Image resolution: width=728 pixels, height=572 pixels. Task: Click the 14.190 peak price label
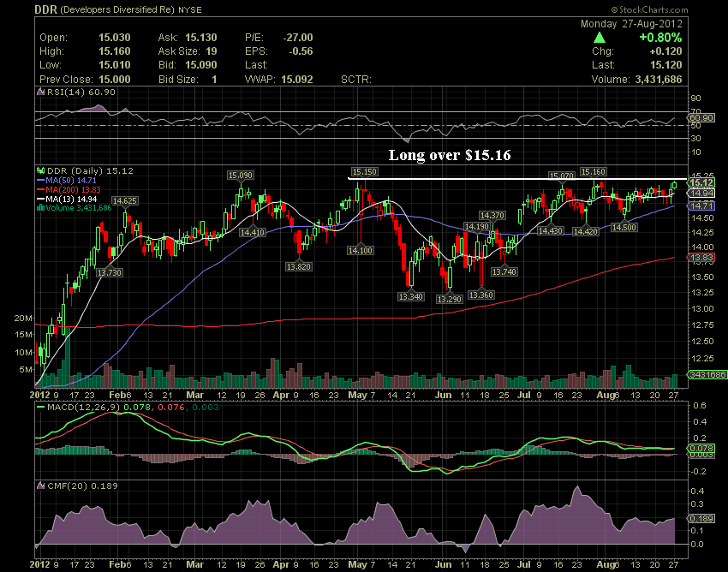pyautogui.click(x=477, y=227)
